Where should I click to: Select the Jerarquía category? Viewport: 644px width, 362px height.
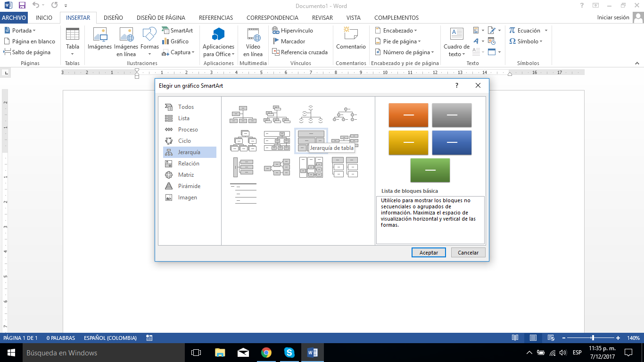pyautogui.click(x=190, y=152)
